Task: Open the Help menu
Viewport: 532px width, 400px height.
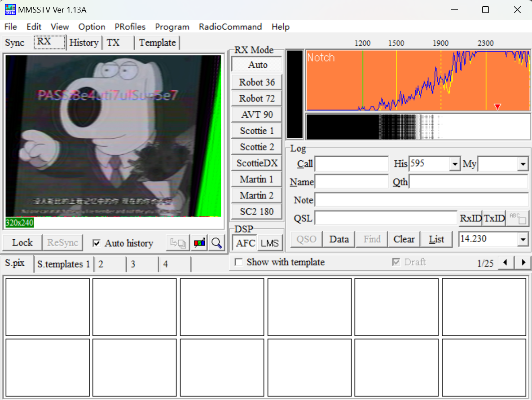Action: 281,27
